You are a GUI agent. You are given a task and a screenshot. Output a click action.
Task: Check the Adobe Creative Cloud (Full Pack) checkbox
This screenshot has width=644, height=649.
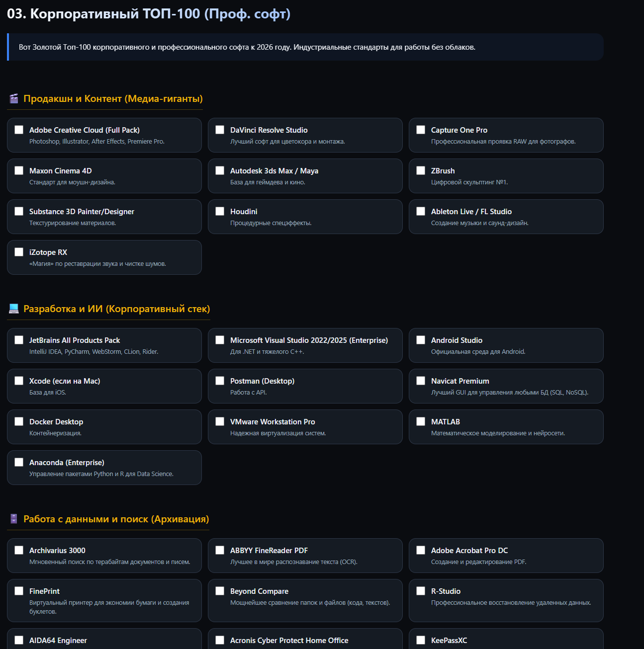coord(19,130)
